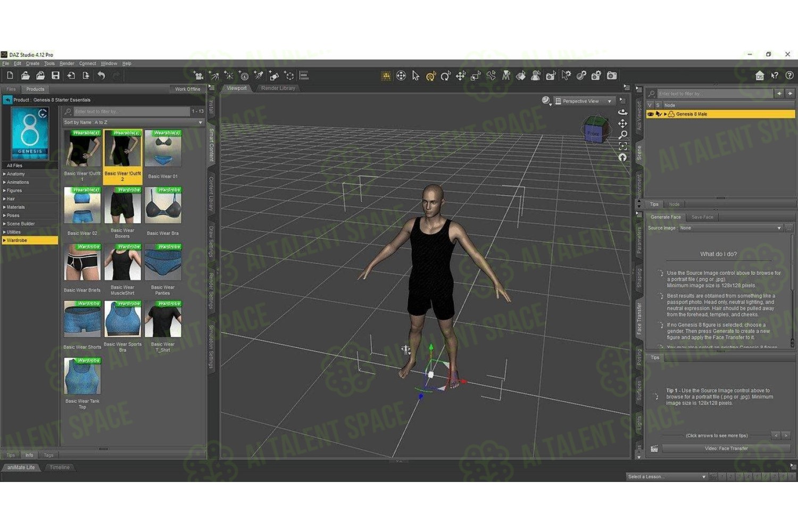This screenshot has height=532, width=798.
Task: Open the Perspective View dropdown
Action: pyautogui.click(x=584, y=101)
